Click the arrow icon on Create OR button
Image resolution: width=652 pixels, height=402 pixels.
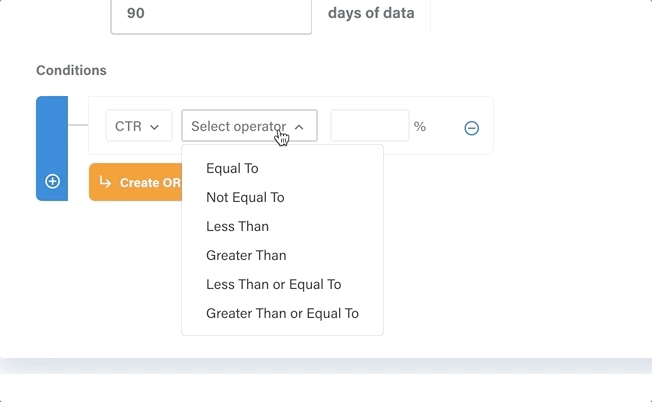coord(105,182)
